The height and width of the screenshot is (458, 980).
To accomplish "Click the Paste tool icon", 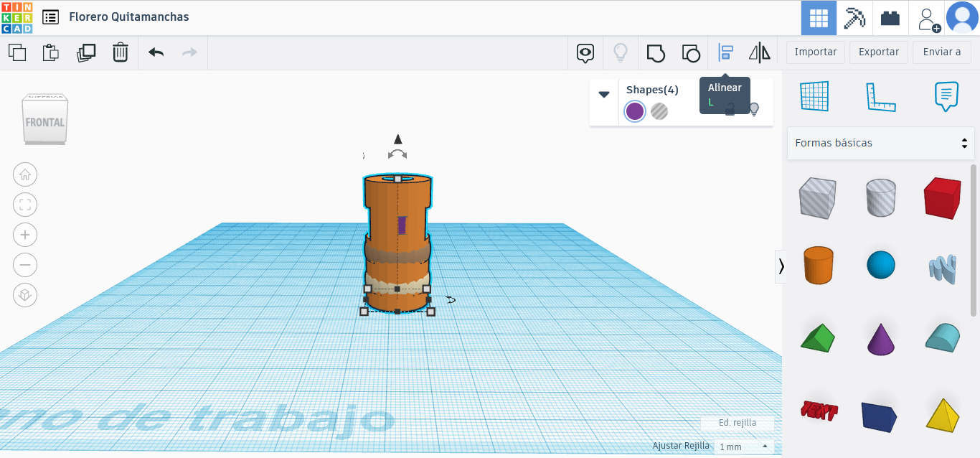I will 51,52.
